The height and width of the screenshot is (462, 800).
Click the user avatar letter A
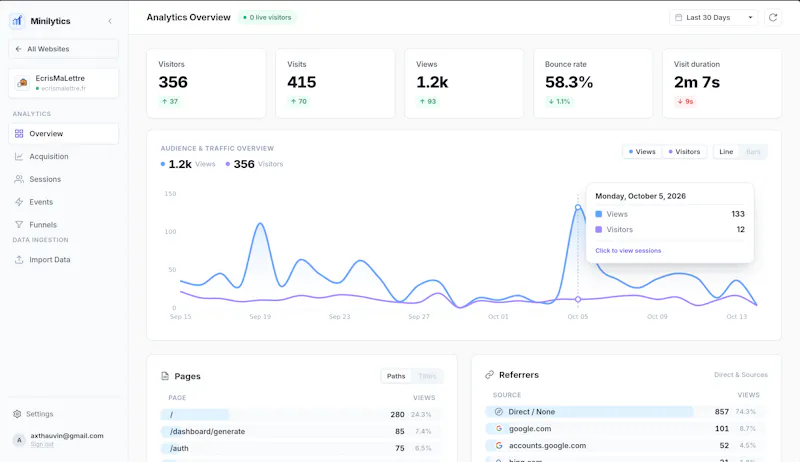coord(19,440)
